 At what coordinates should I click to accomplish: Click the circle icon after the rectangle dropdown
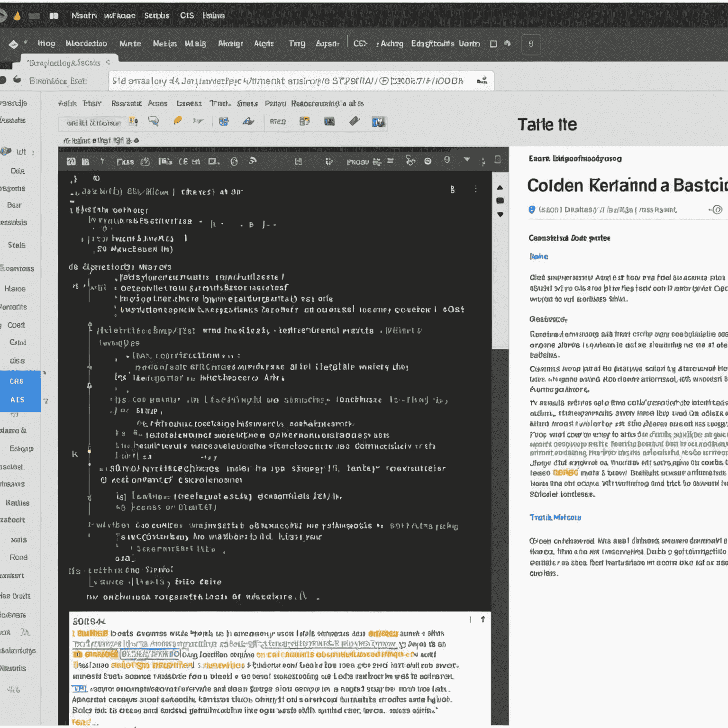click(234, 162)
